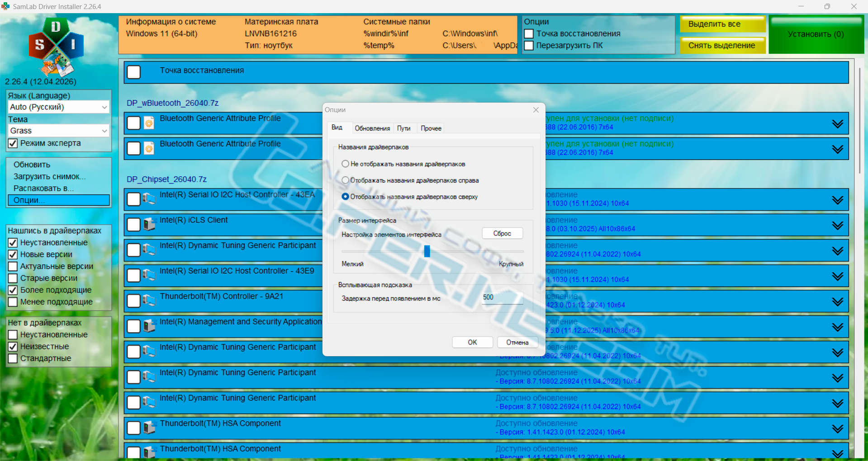Expand the Thunderbolt(TM) Controller - 9A21 row

(x=838, y=302)
